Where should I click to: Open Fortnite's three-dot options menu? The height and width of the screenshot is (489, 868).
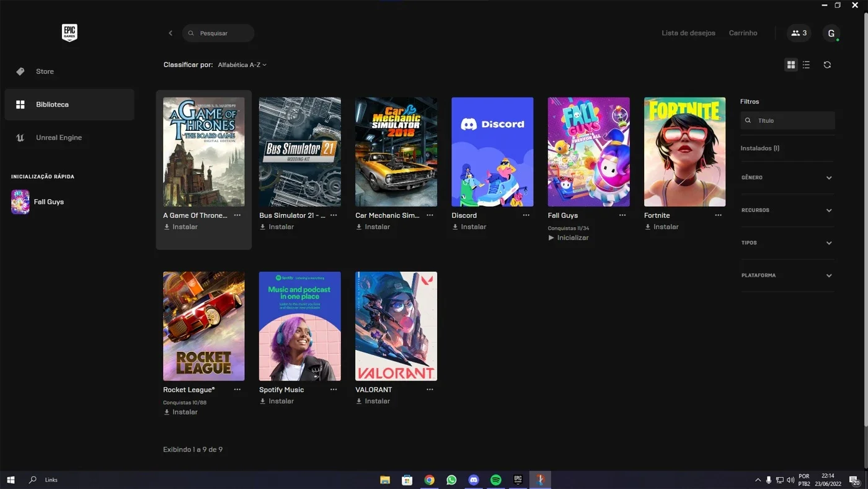click(x=718, y=215)
